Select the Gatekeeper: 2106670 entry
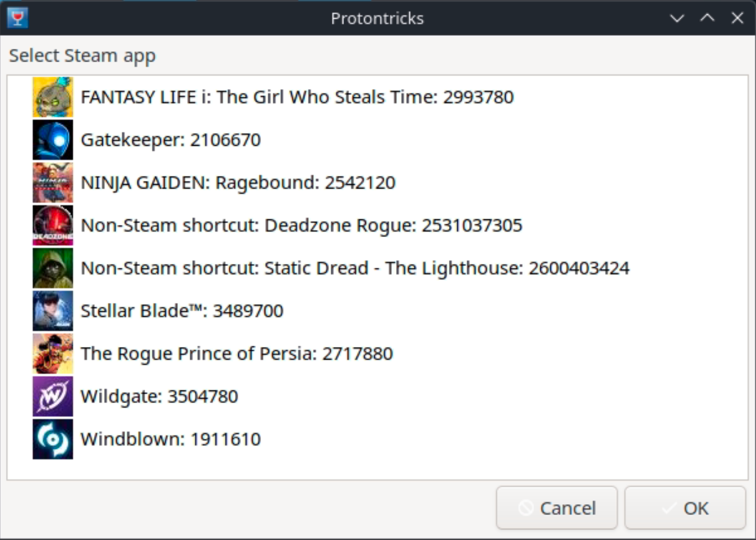This screenshot has width=756, height=540. 171,140
